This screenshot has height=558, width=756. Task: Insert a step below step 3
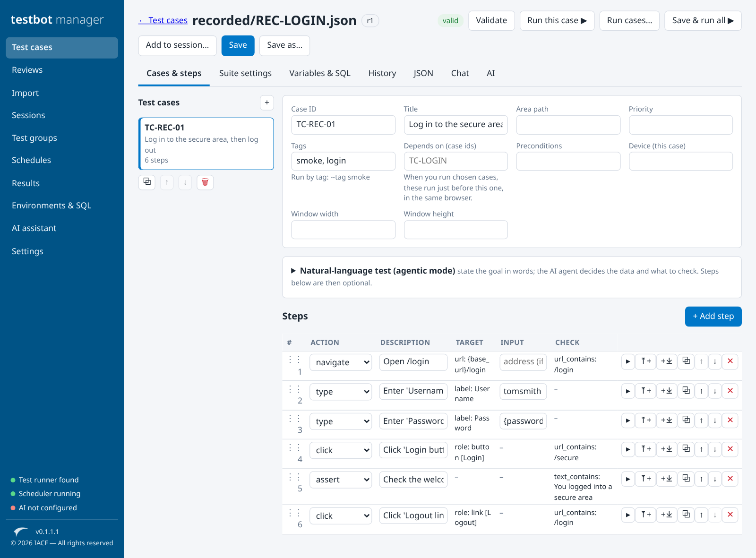(666, 420)
